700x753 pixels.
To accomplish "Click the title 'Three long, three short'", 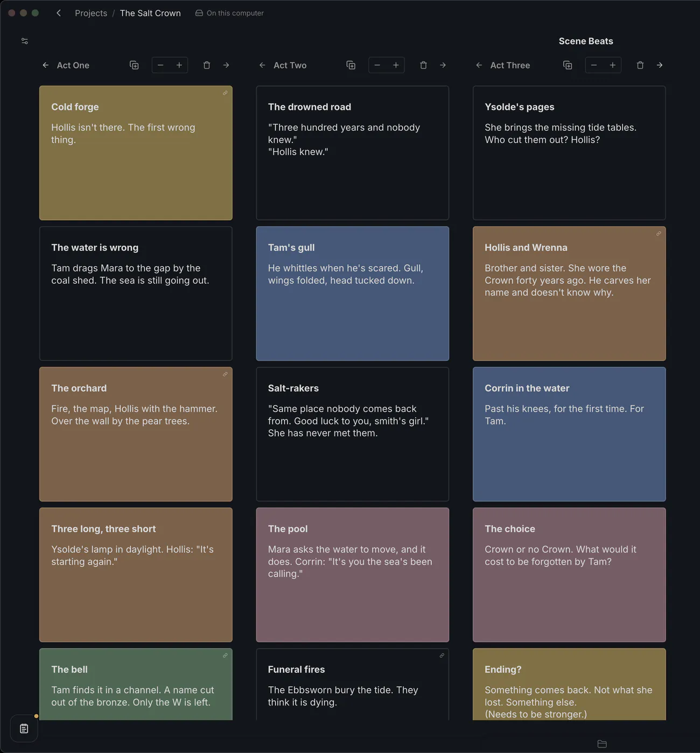I will point(103,529).
